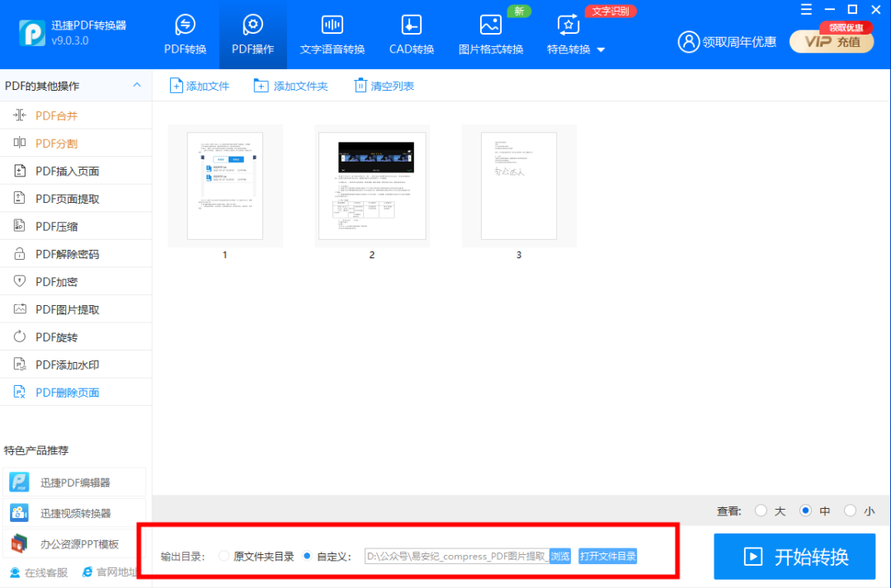
Task: Select PDF解除密码 in sidebar
Action: click(x=76, y=254)
